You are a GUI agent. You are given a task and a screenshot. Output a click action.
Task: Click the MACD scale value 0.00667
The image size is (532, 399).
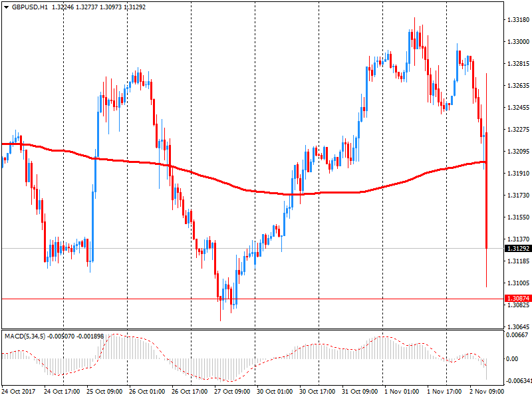pyautogui.click(x=519, y=335)
